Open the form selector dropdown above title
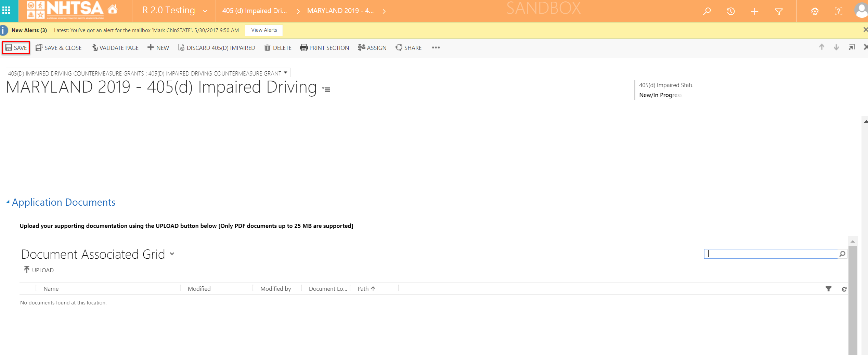Viewport: 868px width, 355px height. click(285, 73)
